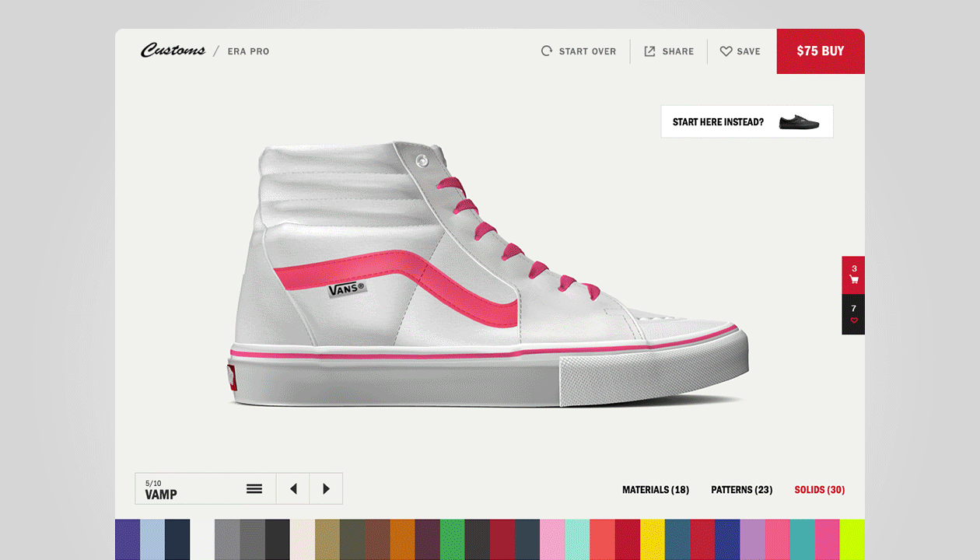980x560 pixels.
Task: Go to previous section with left arrow
Action: coord(292,488)
